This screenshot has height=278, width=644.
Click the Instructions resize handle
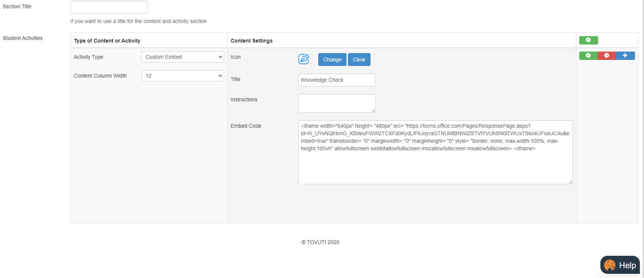(x=373, y=110)
